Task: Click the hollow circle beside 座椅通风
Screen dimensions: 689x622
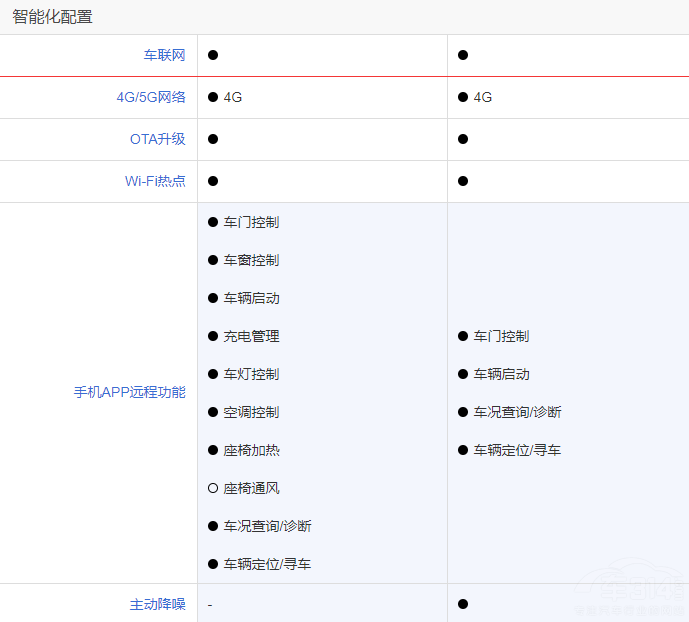Action: [213, 488]
